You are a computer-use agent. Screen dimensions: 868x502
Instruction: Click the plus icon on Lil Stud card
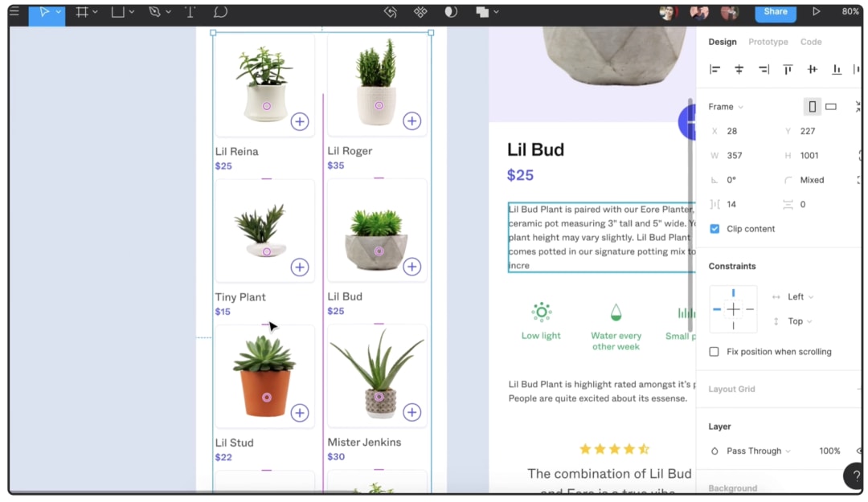[x=300, y=412]
